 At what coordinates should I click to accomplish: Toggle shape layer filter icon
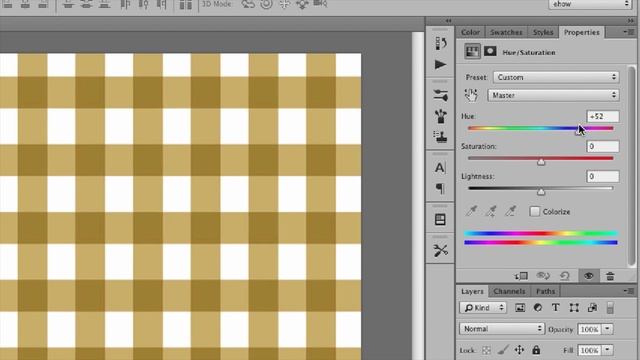coord(574,308)
